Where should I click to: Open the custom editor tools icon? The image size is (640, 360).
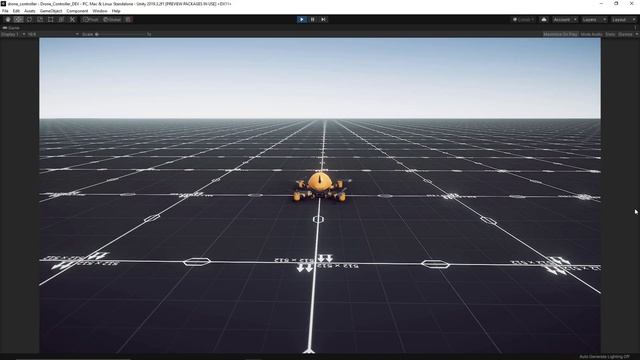[72, 20]
